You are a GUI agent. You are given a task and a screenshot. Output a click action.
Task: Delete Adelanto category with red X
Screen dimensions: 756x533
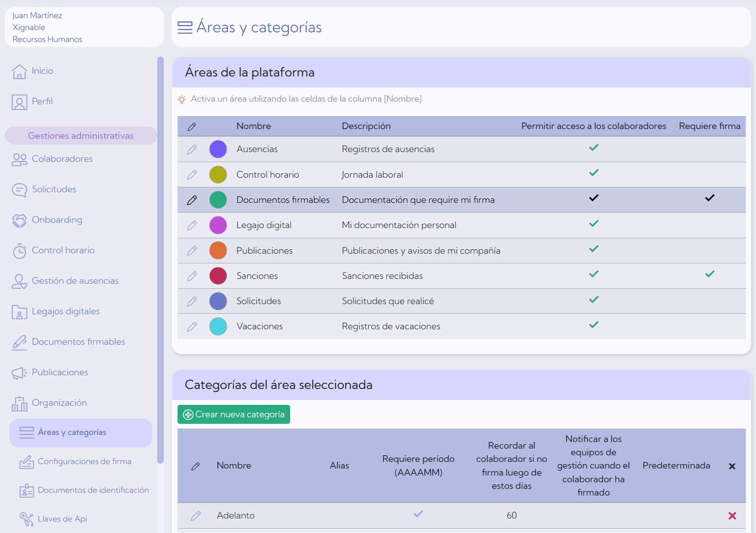tap(732, 516)
